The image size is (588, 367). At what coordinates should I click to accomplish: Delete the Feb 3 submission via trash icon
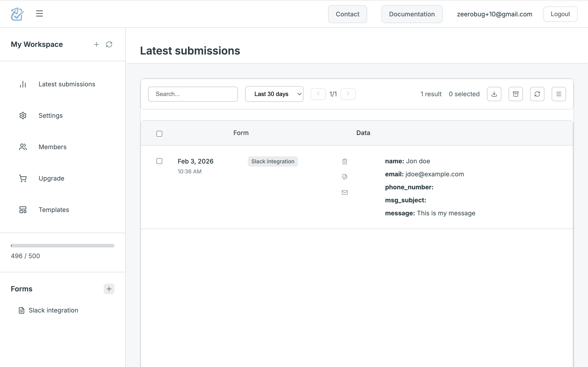344,162
